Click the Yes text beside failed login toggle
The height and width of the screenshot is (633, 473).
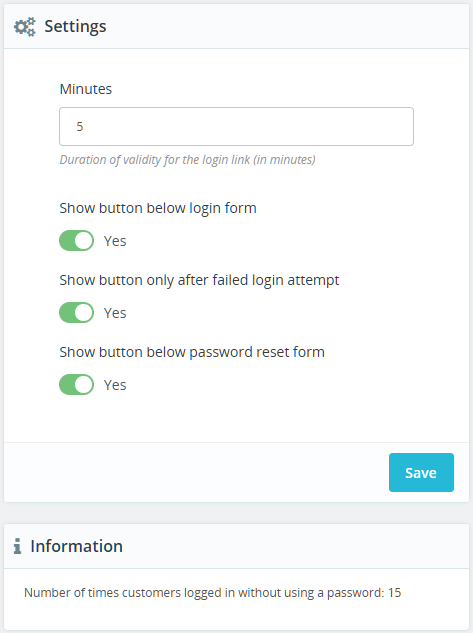point(115,313)
